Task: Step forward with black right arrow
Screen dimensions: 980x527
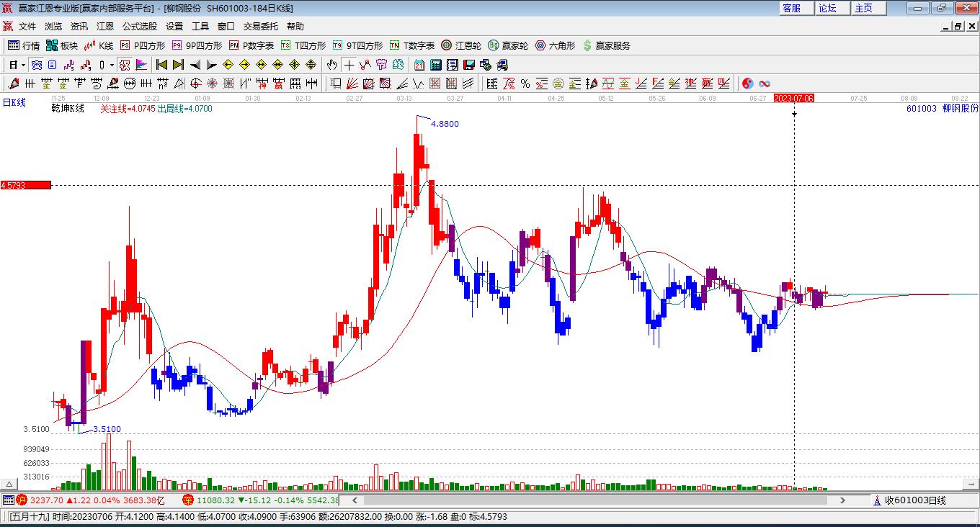Action: tap(212, 65)
